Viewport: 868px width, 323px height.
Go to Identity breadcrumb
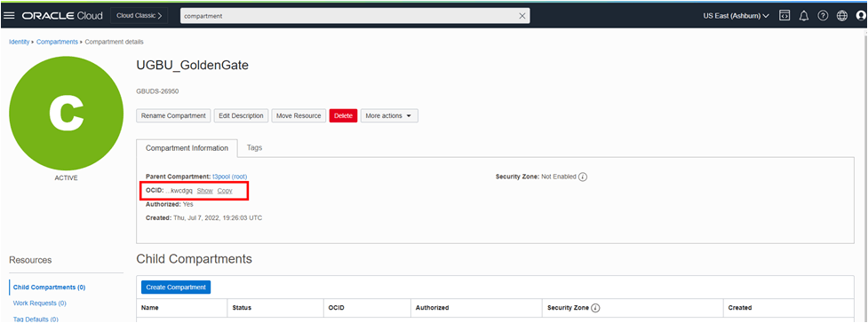[x=19, y=42]
